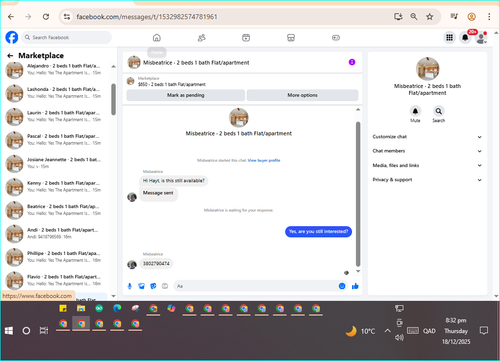Mute the conversation via bell icon

pyautogui.click(x=415, y=111)
